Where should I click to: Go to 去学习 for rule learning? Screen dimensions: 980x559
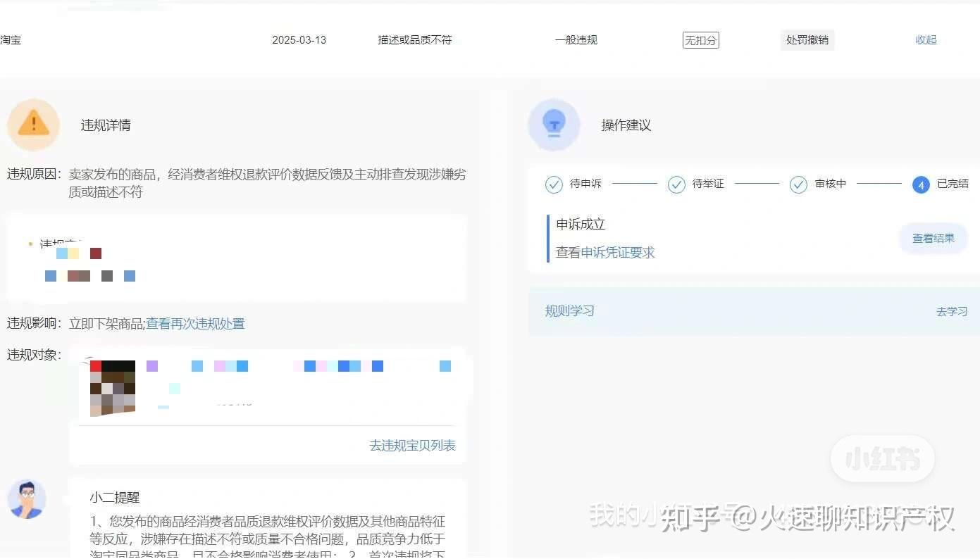pos(952,311)
